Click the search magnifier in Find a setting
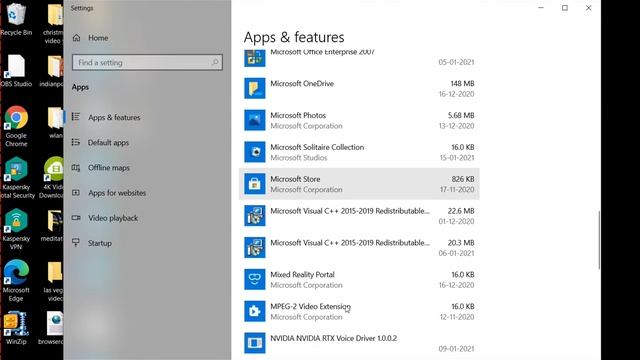The width and height of the screenshot is (640, 360). click(215, 62)
